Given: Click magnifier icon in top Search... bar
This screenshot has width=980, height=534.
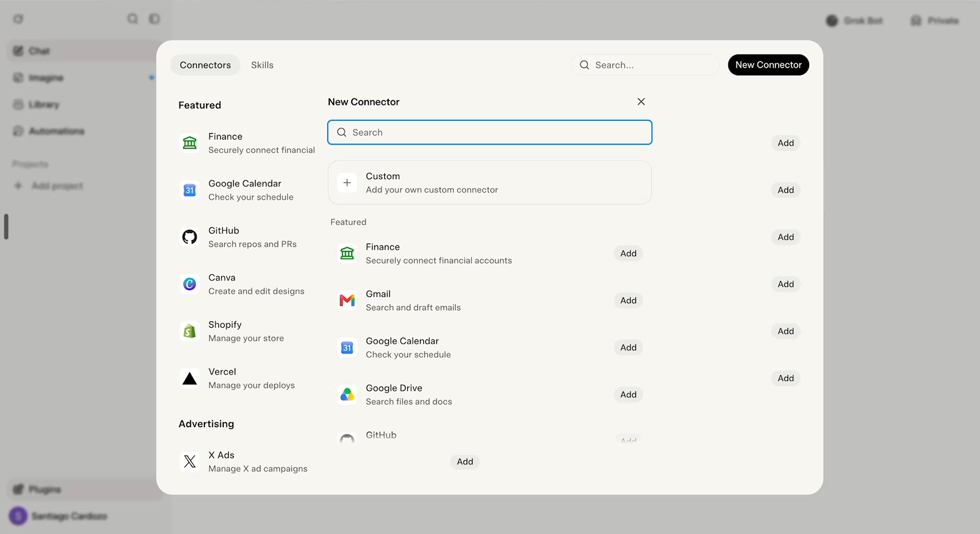Looking at the screenshot, I should click(x=584, y=65).
